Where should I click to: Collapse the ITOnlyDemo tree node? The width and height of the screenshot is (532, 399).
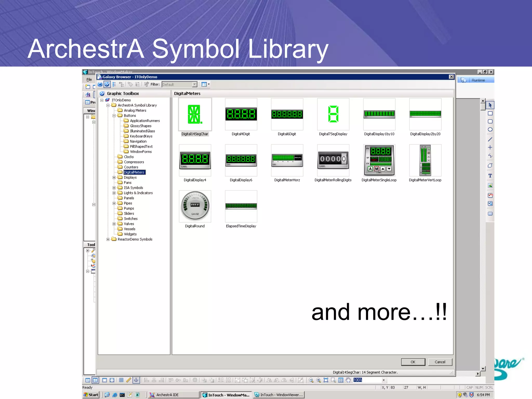pyautogui.click(x=102, y=100)
